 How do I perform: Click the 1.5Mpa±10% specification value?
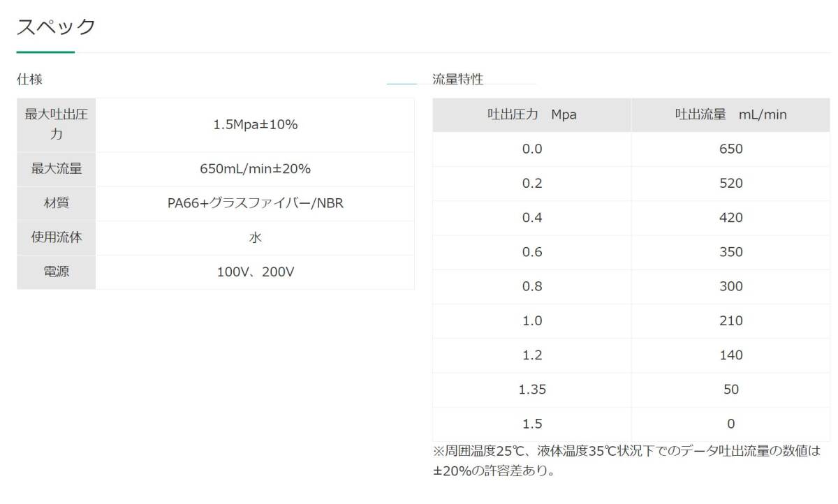(x=255, y=124)
